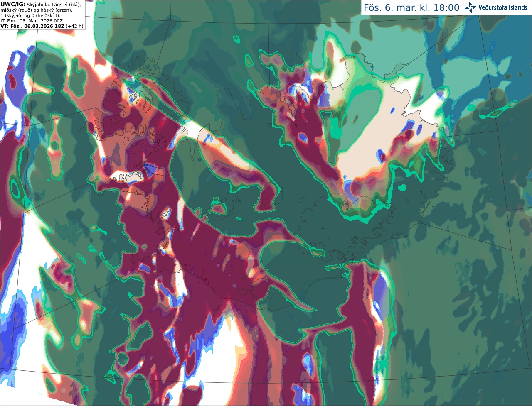Click the "(+42 h)" forecast offset text
Screen dimensions: 532x406
point(74,26)
